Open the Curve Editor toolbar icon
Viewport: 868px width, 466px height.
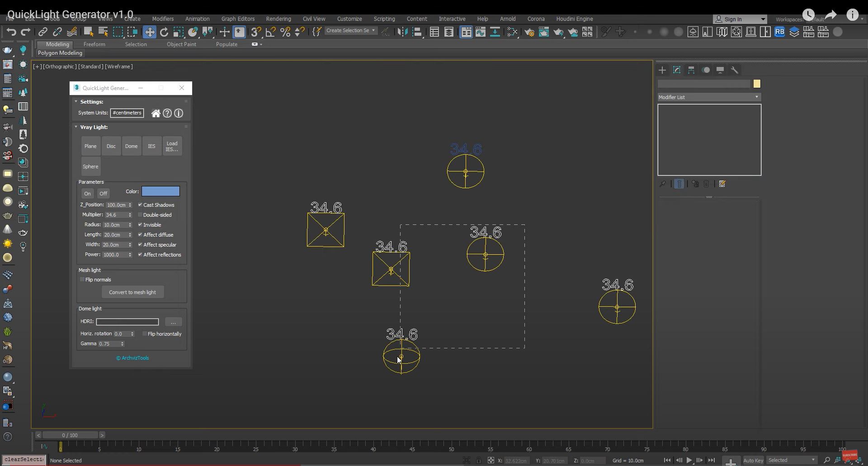[480, 32]
